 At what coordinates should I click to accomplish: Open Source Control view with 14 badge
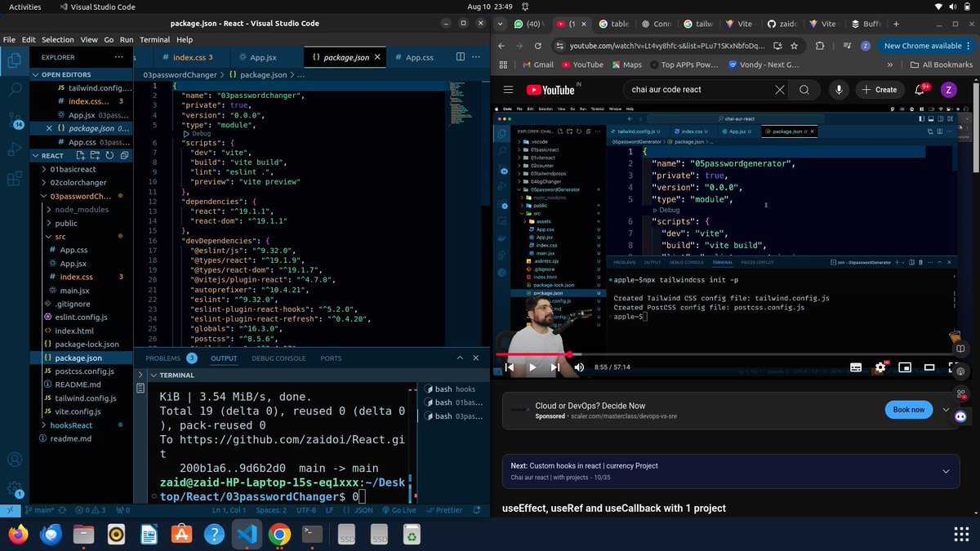click(14, 120)
